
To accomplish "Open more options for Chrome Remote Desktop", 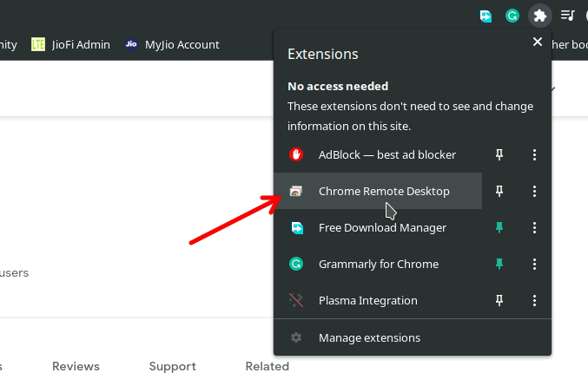I will [x=534, y=191].
